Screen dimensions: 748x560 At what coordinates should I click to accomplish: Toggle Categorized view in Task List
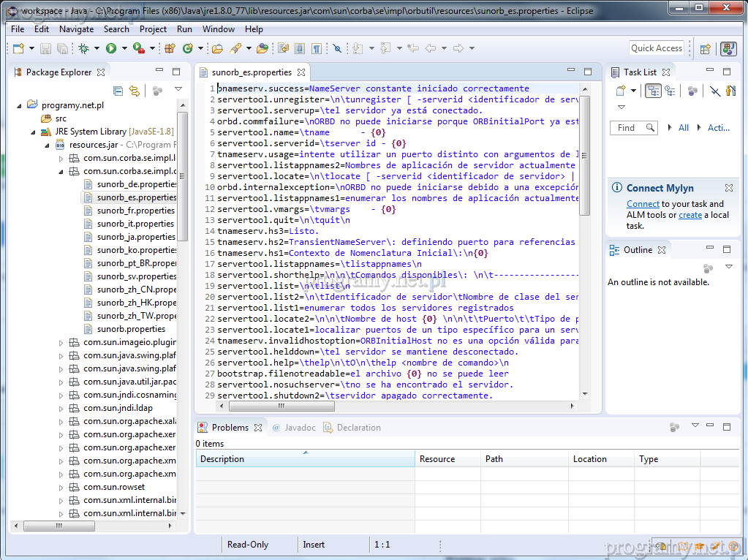653,91
